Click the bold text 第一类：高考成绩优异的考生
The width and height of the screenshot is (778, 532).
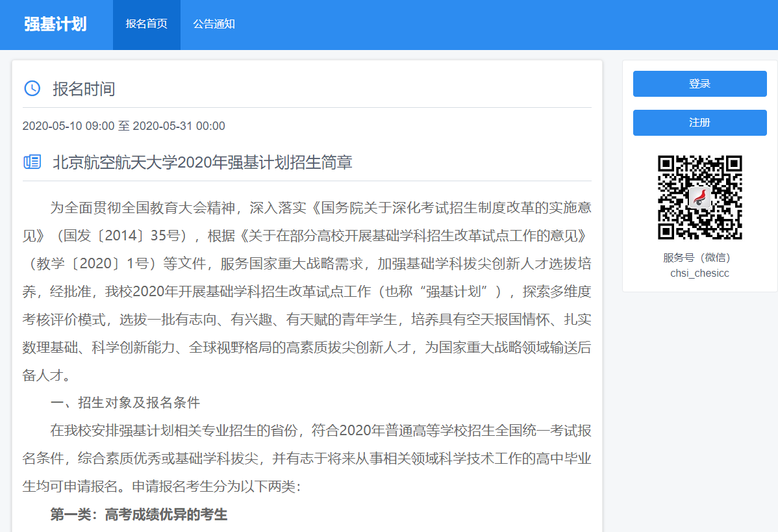139,514
